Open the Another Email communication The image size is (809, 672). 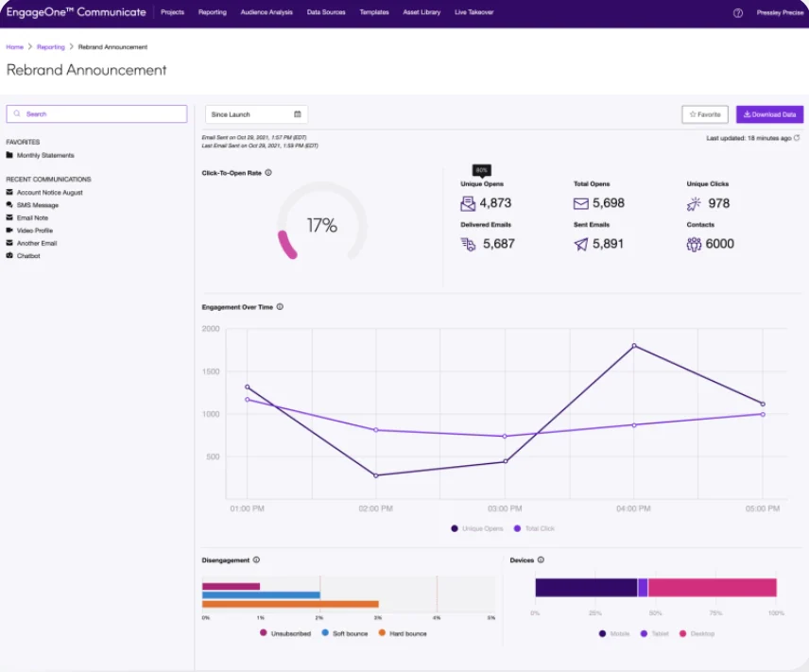(x=37, y=243)
